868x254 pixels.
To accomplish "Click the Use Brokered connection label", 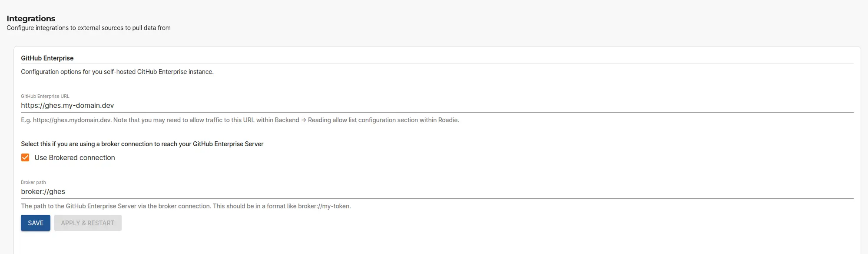I will 74,157.
